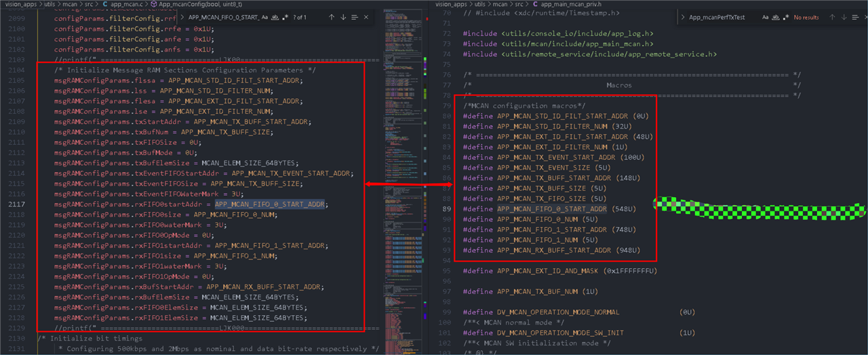
Task: Click '#define APP_MCAN_FIFO_0_START_ADDR (548U)' line
Action: (549, 209)
